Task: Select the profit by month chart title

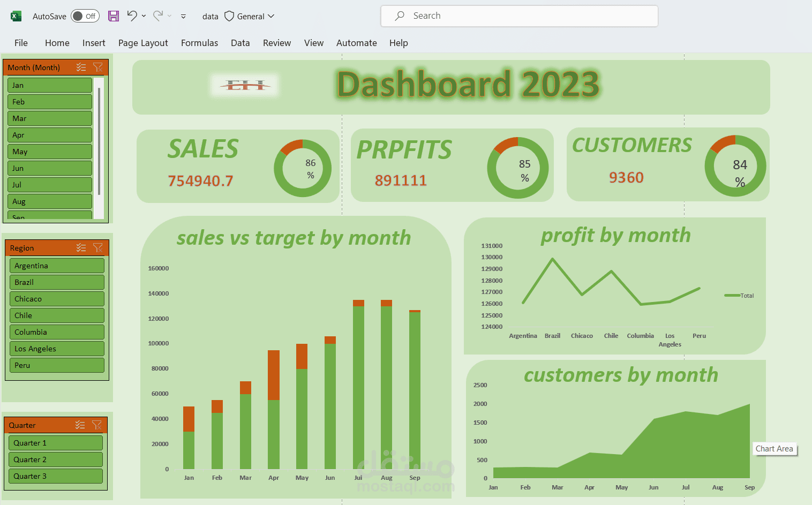Action: [x=616, y=235]
